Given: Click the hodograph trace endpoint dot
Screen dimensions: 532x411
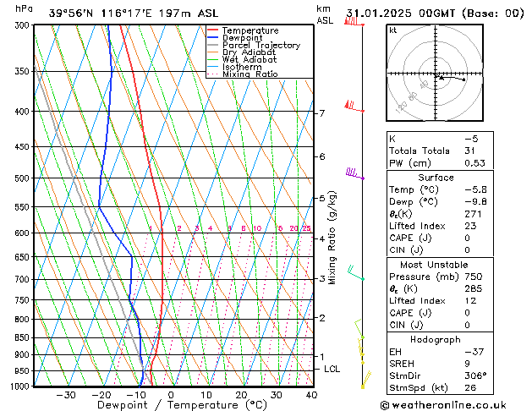Looking at the screenshot, I should coord(463,79).
